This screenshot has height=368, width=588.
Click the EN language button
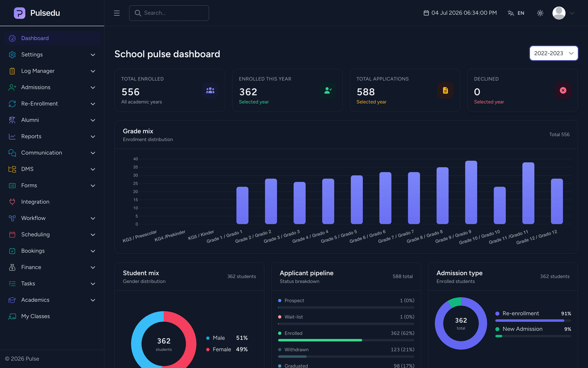coord(521,13)
